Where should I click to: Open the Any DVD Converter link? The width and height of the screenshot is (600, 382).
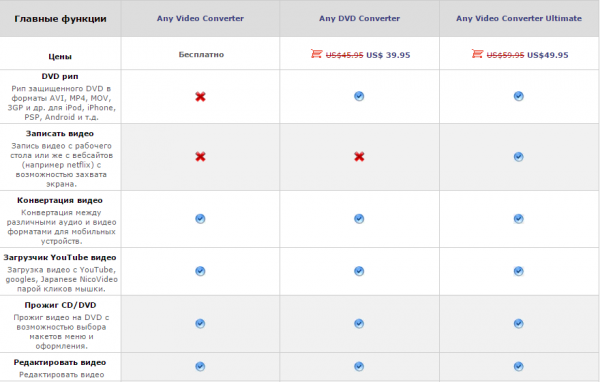(x=359, y=18)
